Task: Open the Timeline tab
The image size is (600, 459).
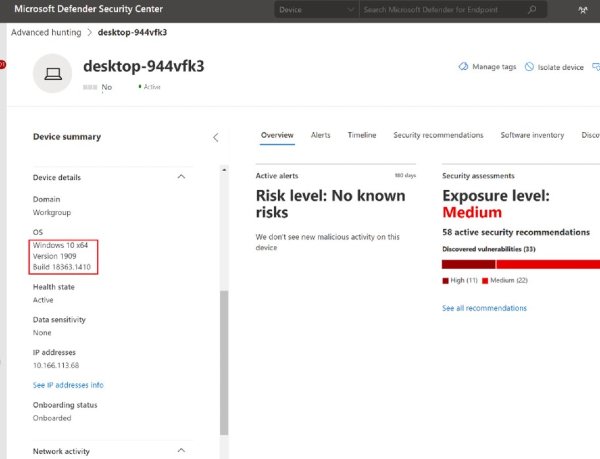Action: pyautogui.click(x=362, y=135)
